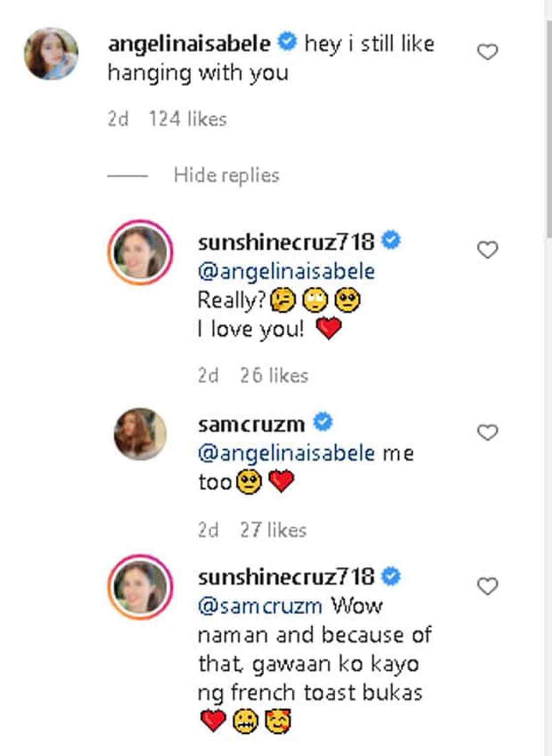552x756 pixels.
Task: Follow the @samcruzm mention link
Action: (x=260, y=606)
